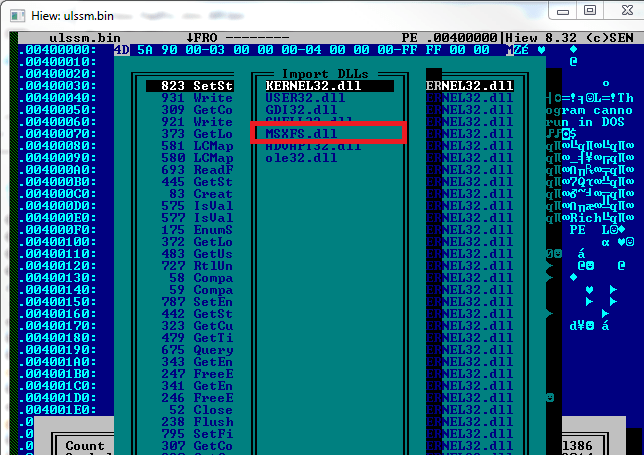The image size is (644, 455).
Task: Click address .004000C0: in the hex view
Action: pos(58,194)
